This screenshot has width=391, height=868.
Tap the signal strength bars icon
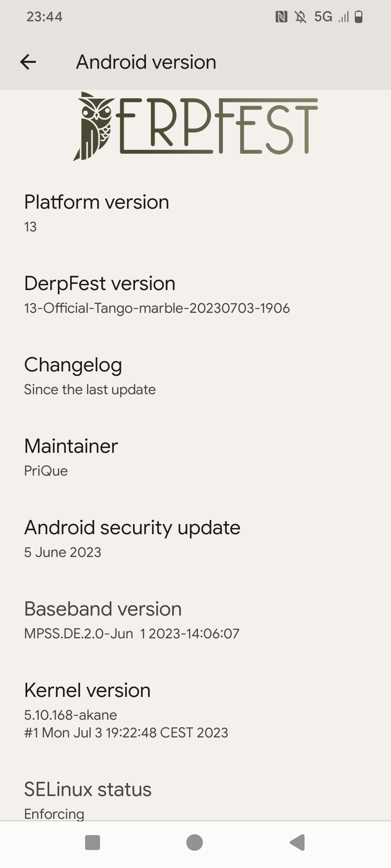coord(343,17)
